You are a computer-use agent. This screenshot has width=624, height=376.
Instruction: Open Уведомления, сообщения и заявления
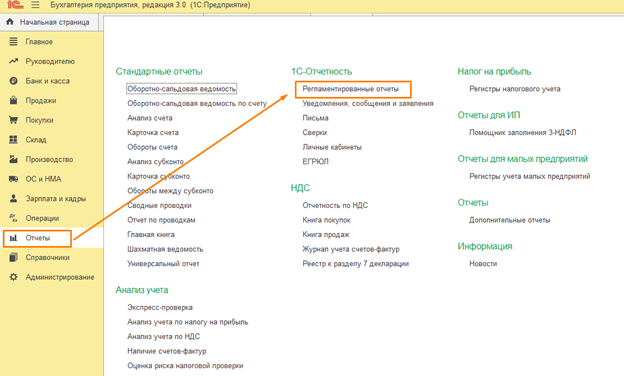(x=368, y=103)
